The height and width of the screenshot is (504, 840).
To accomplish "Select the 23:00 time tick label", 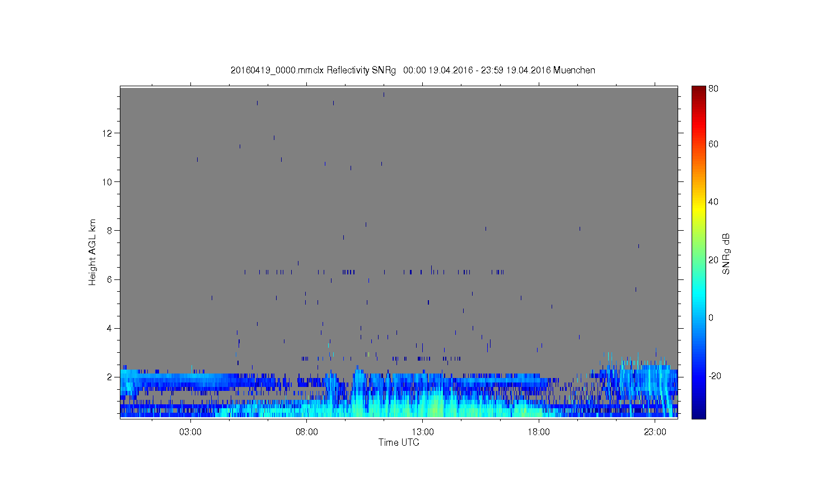I will click(x=655, y=432).
